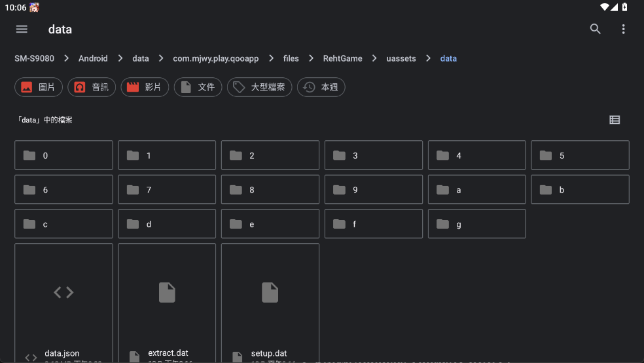Navigate to uassets breadcrumb
The width and height of the screenshot is (644, 363).
tap(401, 58)
